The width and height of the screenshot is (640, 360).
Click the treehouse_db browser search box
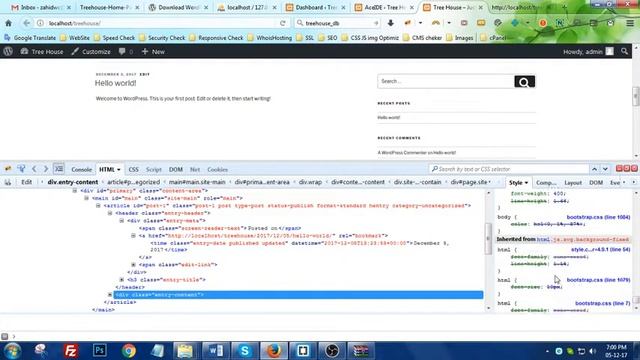(337, 23)
